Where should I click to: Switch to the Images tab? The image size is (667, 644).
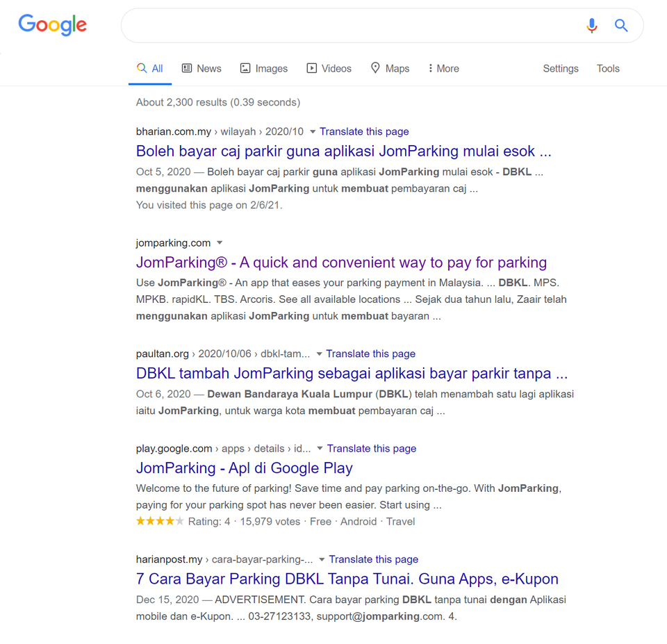(x=263, y=69)
